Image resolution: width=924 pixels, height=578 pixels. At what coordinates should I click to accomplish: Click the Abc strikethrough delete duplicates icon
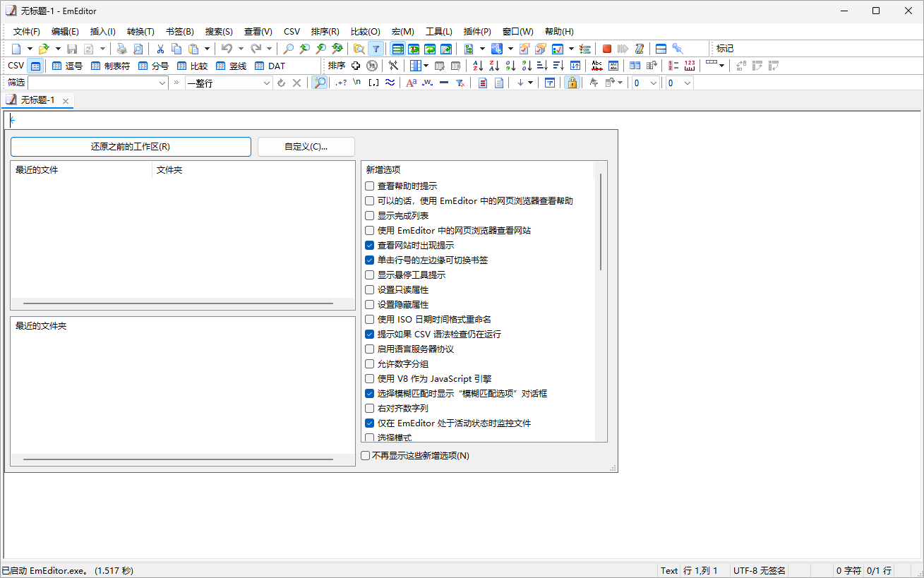tap(597, 66)
